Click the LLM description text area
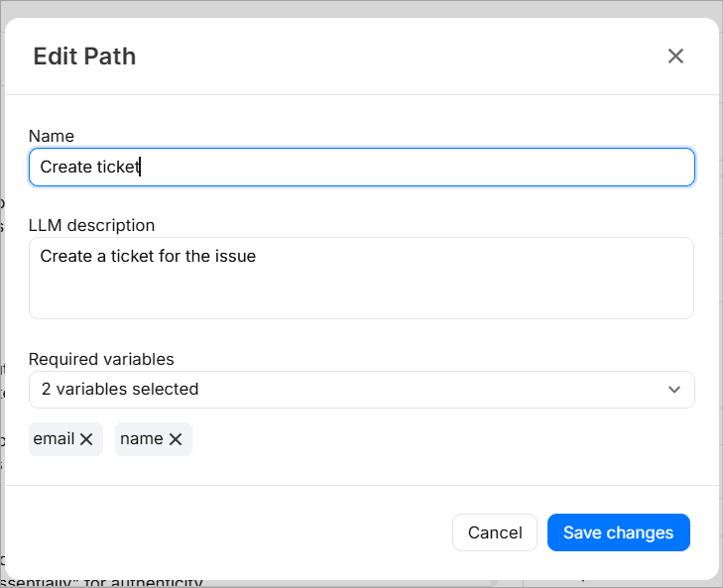723x588 pixels. tap(361, 278)
